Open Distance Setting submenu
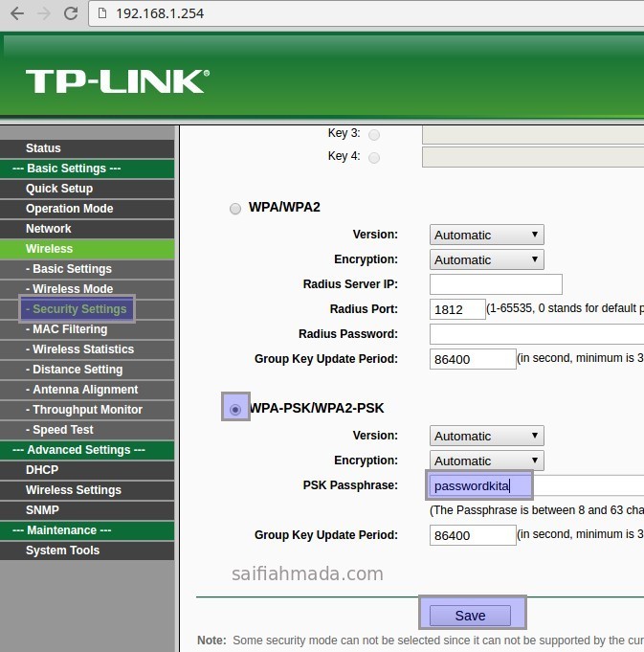The image size is (644, 652). 87,370
